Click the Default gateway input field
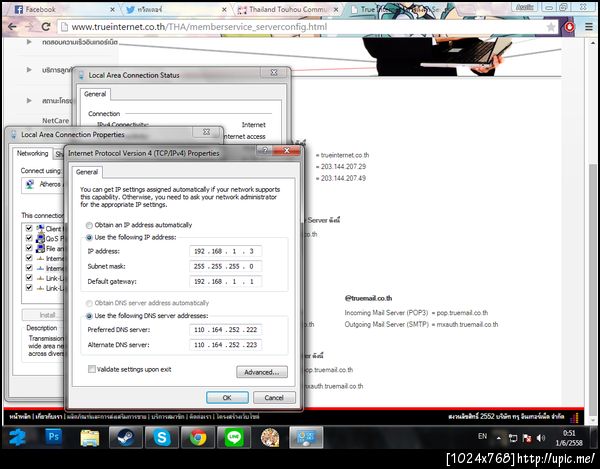The image size is (600, 469). [226, 282]
